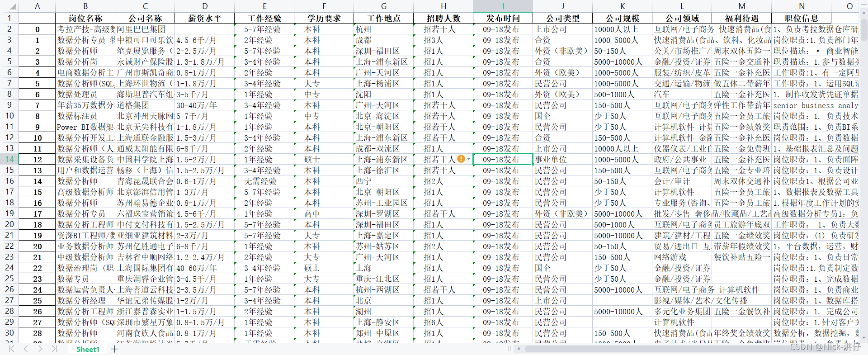Go to the previous sheet arrow

coord(26,349)
